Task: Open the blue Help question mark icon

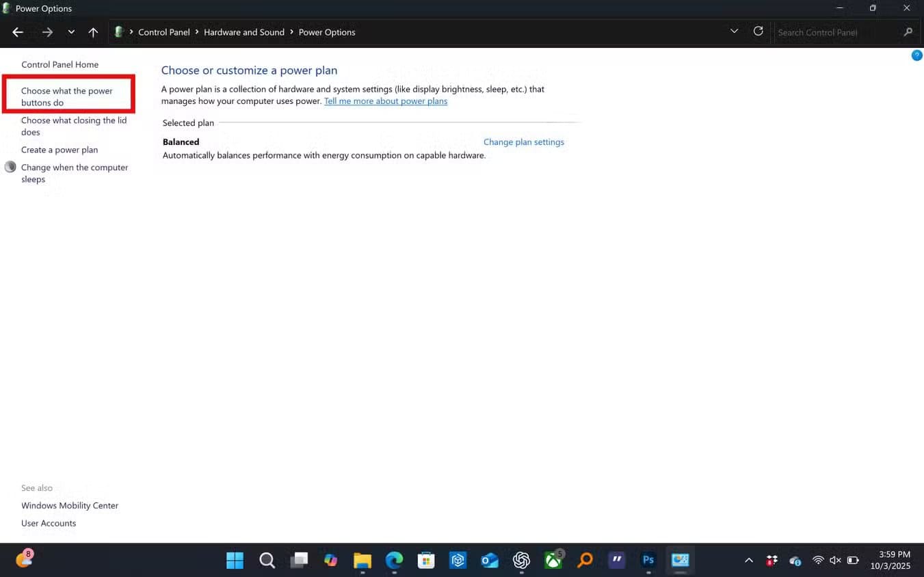Action: coord(916,55)
